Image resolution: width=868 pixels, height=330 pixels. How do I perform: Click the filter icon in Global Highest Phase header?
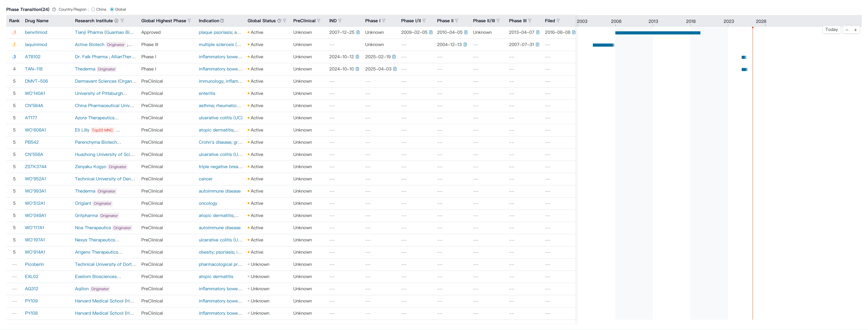(189, 21)
